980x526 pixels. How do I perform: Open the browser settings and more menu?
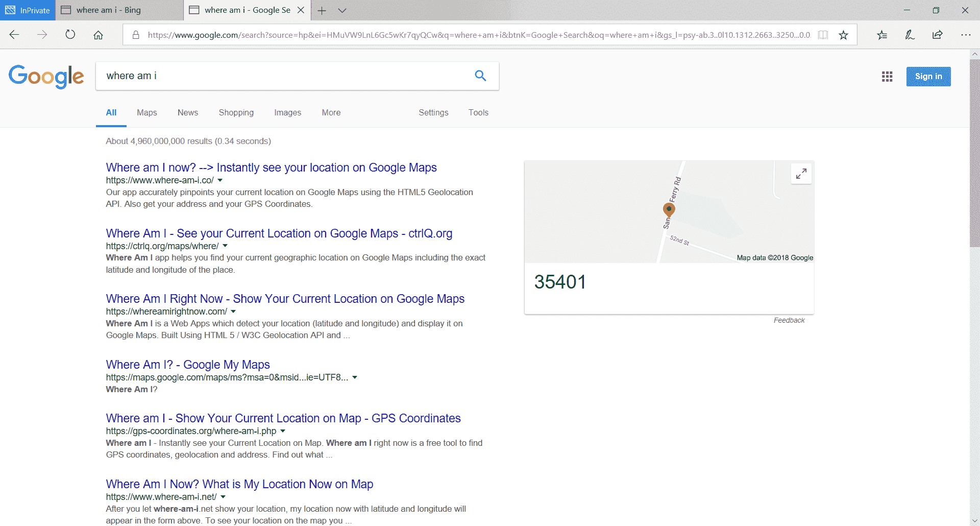pos(965,35)
